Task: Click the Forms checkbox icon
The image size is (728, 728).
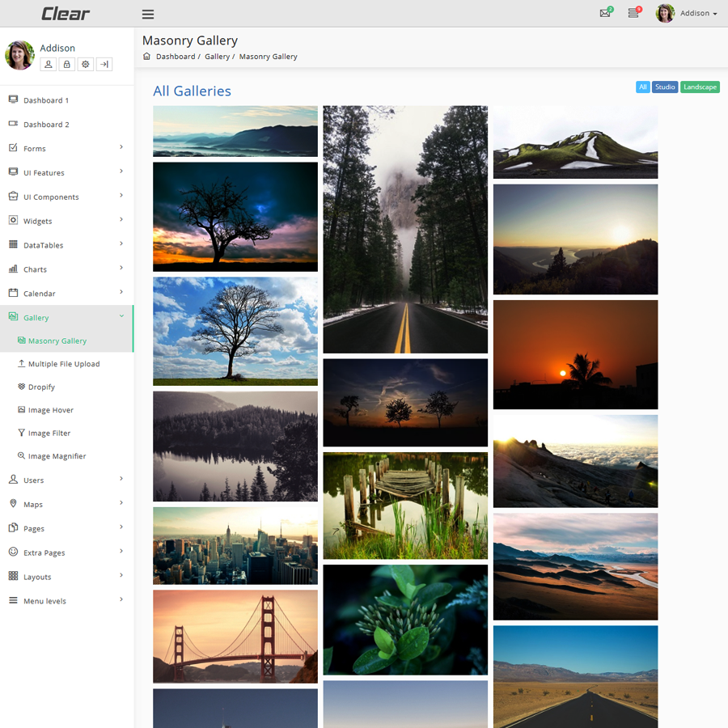Action: pos(13,148)
